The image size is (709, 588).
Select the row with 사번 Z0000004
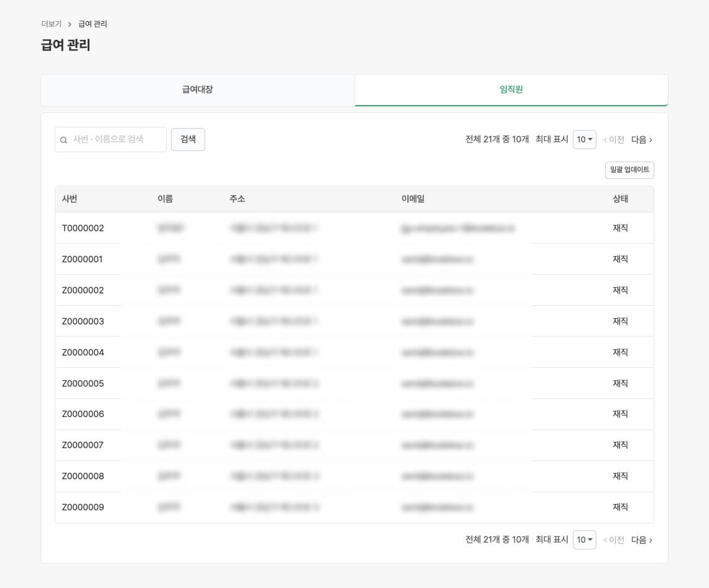tap(83, 352)
